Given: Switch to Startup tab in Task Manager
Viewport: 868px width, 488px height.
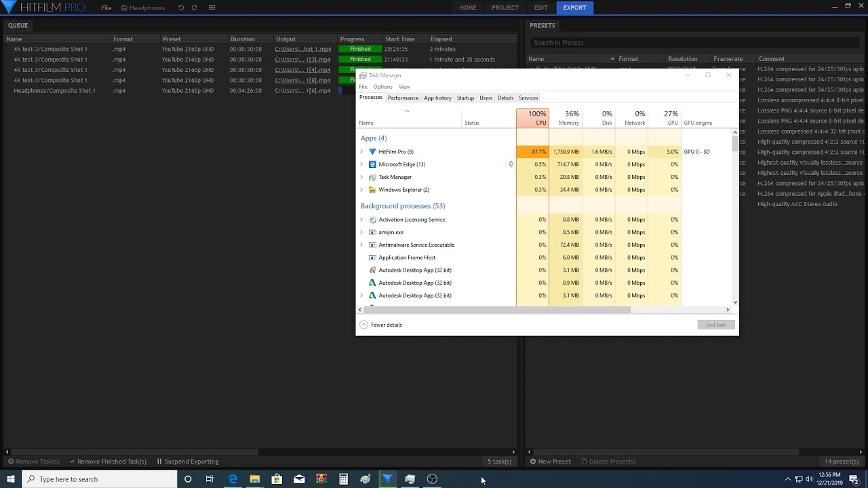Looking at the screenshot, I should [x=465, y=98].
